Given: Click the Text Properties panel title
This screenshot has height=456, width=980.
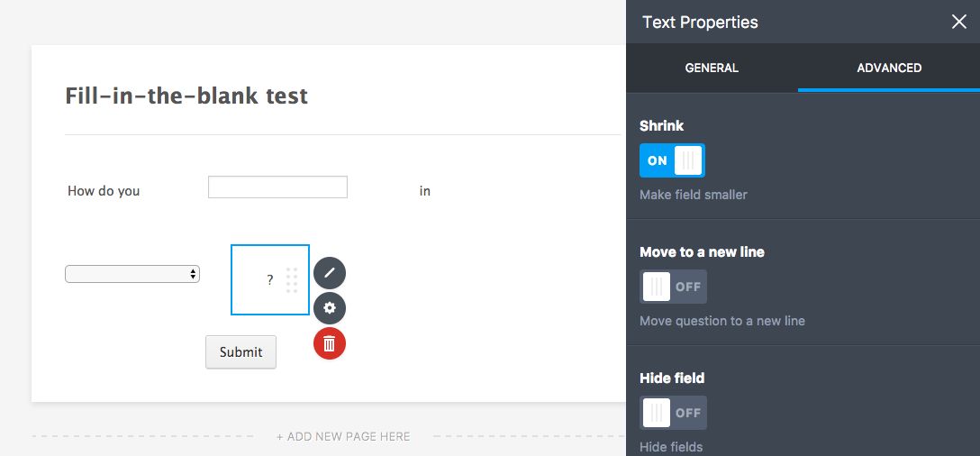Looking at the screenshot, I should 700,23.
